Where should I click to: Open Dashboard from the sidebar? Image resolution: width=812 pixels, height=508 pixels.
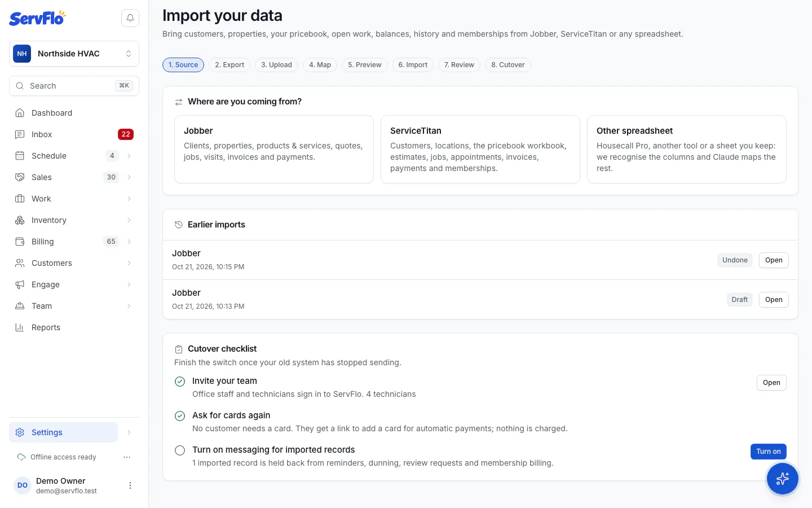point(74,113)
